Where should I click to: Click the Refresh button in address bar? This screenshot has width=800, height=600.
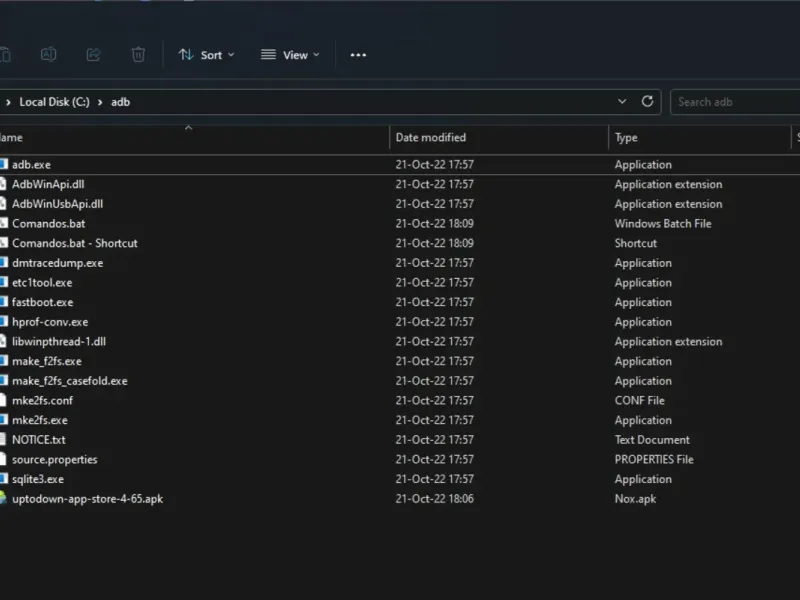pyautogui.click(x=647, y=102)
